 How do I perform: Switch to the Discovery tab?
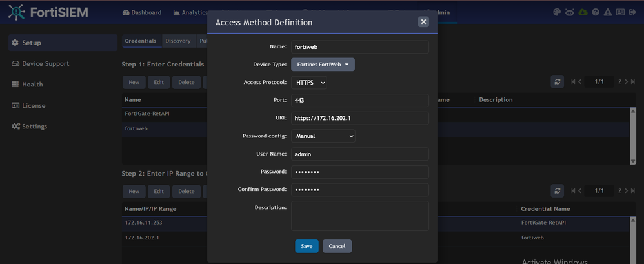point(177,41)
